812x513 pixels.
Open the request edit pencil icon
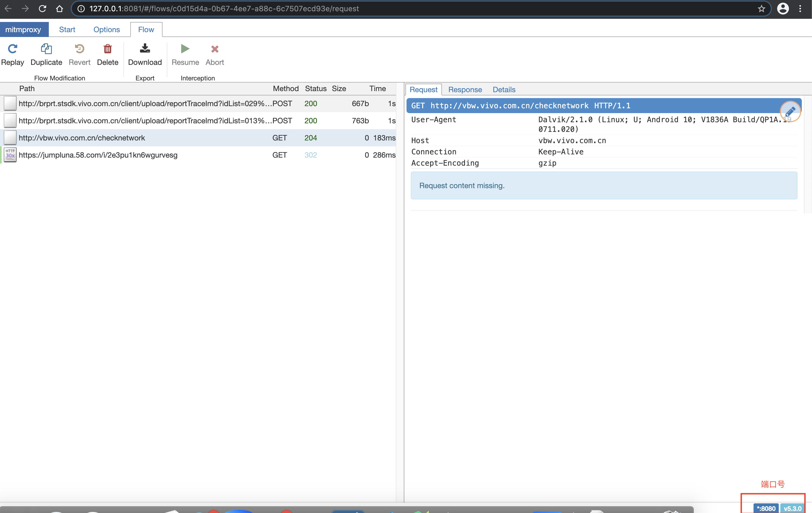point(790,111)
